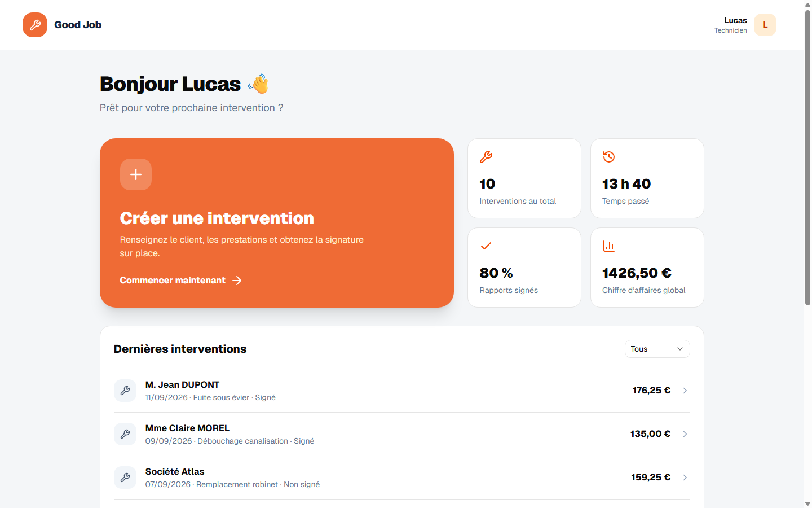This screenshot has width=812, height=508.
Task: Expand the M. Jean DUPONT row chevron
Action: coord(685,391)
